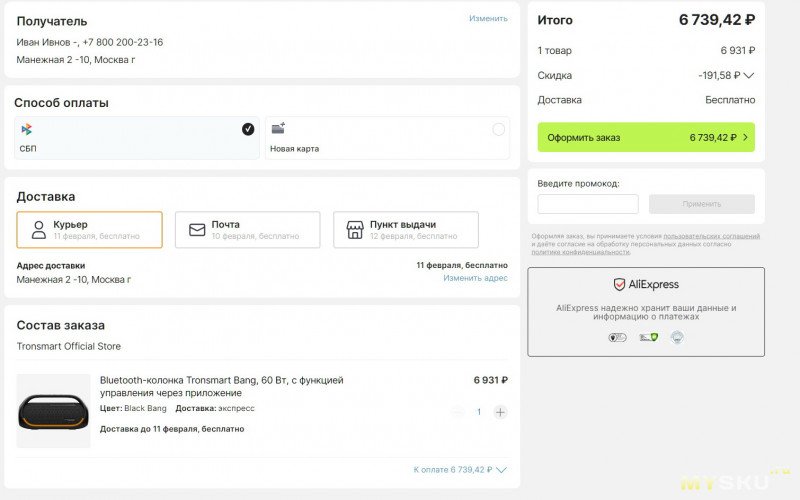Viewport: 800px width, 500px height.
Task: Expand the Скидка discount details chevron
Action: 748,75
